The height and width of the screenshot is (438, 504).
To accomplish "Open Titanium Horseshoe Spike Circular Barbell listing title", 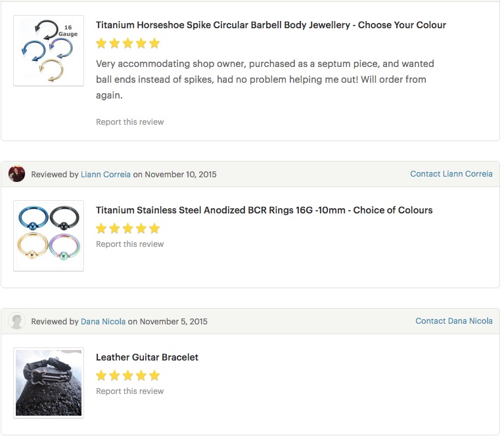I will click(x=271, y=25).
